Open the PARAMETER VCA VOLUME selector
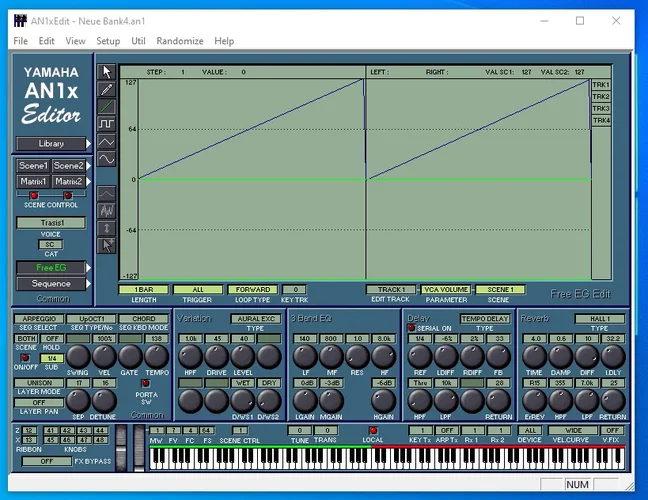Screen dimensions: 648x500 point(446,290)
